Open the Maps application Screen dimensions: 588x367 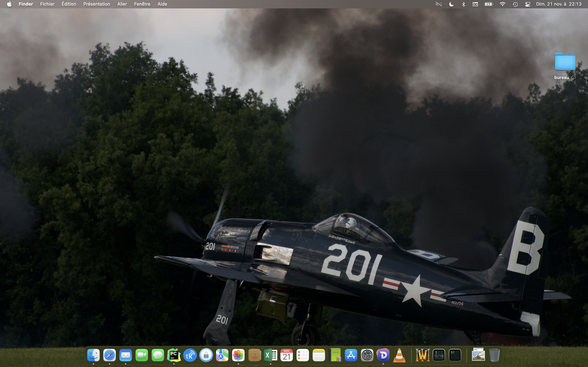[222, 355]
